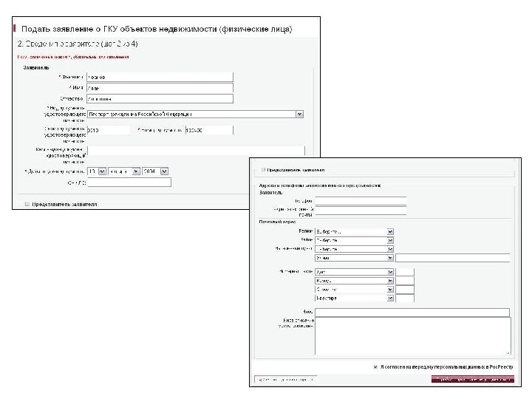
Task: Tick Представитель заявителя checkbox in upper-left form
Action: tap(27, 204)
